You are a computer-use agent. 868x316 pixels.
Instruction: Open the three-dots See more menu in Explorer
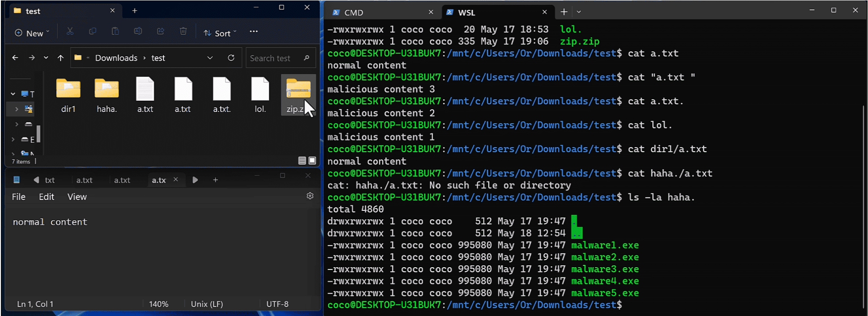(x=254, y=31)
